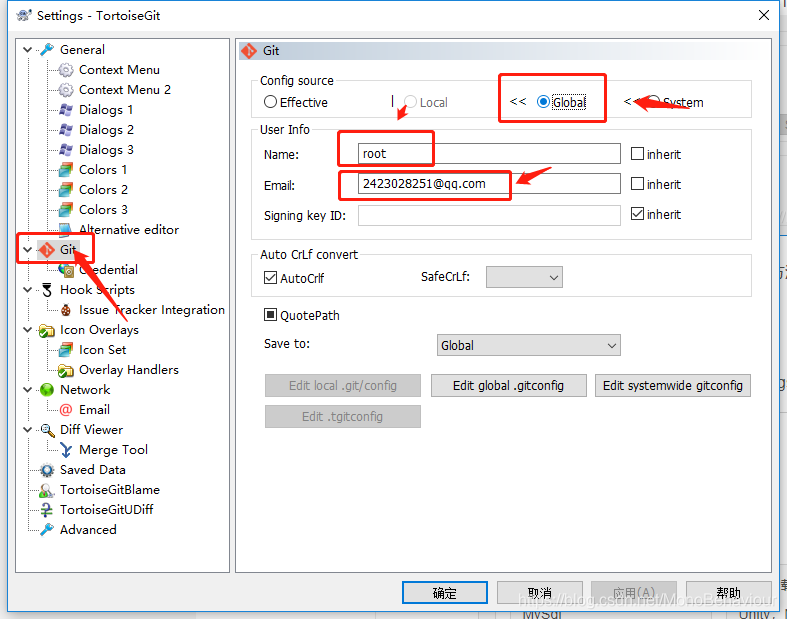This screenshot has height=619, width=787.
Task: Collapse the Git tree node
Action: 28,250
